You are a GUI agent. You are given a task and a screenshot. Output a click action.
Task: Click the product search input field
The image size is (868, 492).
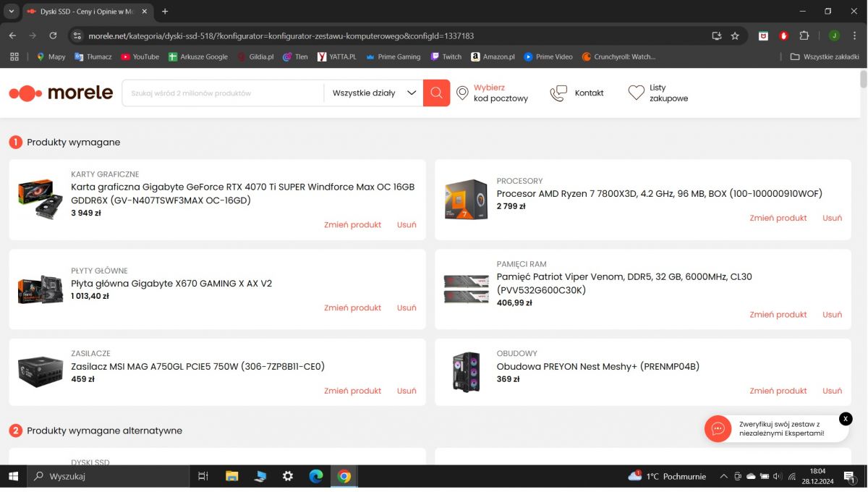(x=223, y=93)
